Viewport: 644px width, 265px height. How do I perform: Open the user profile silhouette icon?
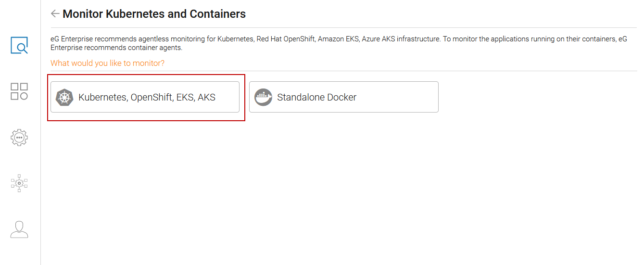click(19, 229)
